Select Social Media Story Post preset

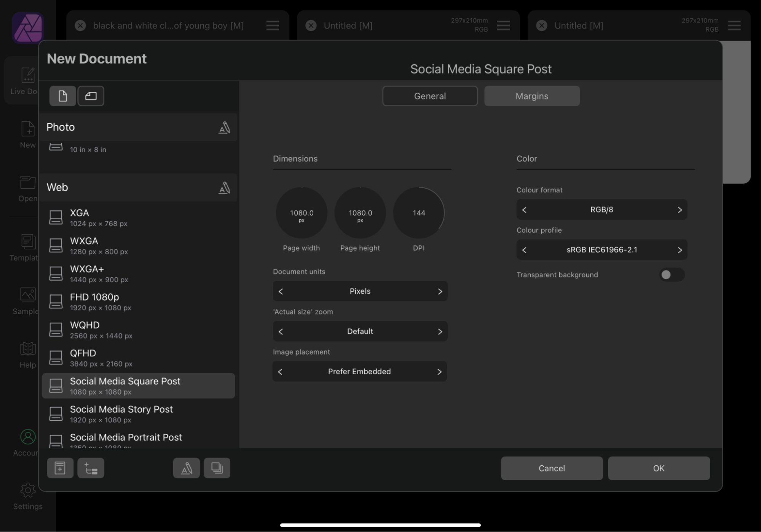pos(138,414)
